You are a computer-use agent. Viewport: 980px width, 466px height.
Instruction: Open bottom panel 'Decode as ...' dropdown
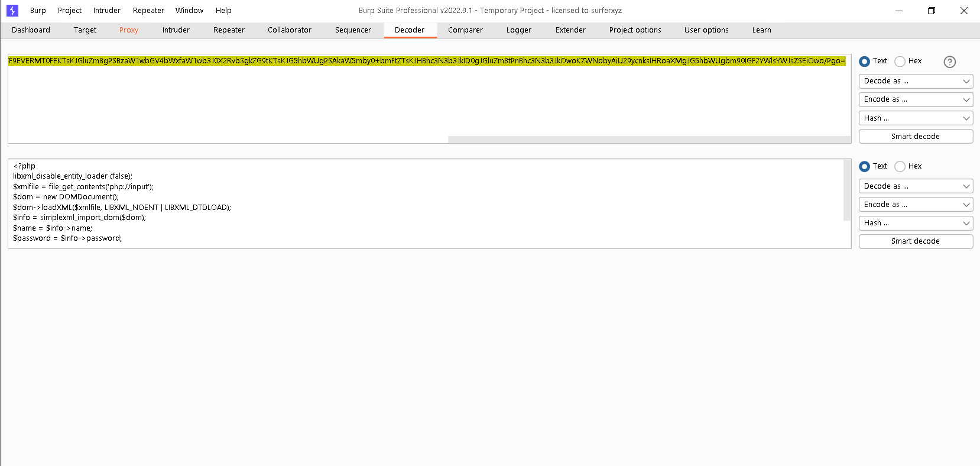[916, 186]
